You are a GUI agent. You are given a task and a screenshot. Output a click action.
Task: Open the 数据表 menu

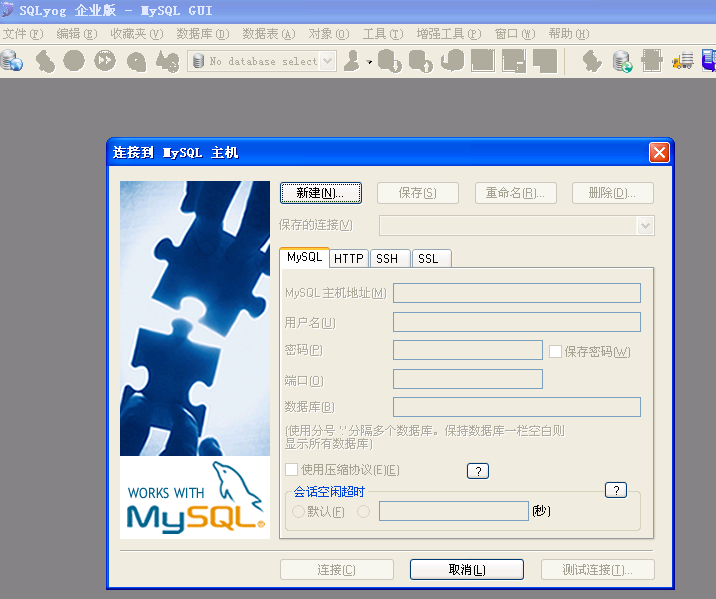point(269,34)
